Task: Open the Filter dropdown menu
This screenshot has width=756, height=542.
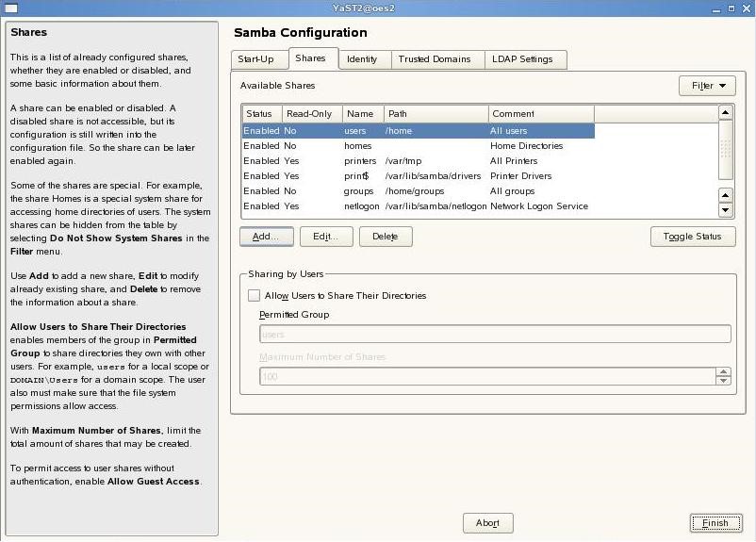Action: 707,86
